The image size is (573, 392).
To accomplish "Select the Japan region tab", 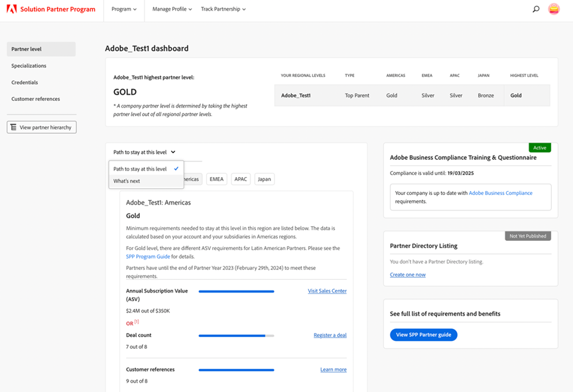I will coord(264,179).
